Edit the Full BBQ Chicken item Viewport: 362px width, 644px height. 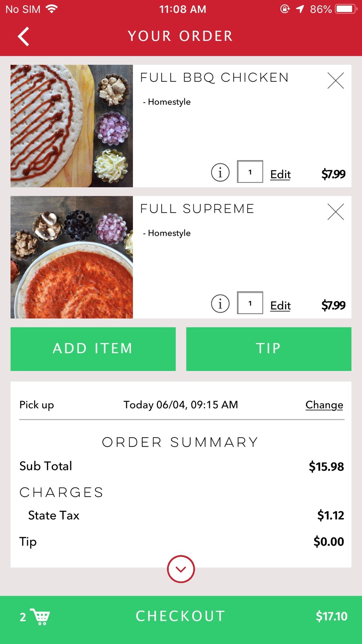coord(280,174)
